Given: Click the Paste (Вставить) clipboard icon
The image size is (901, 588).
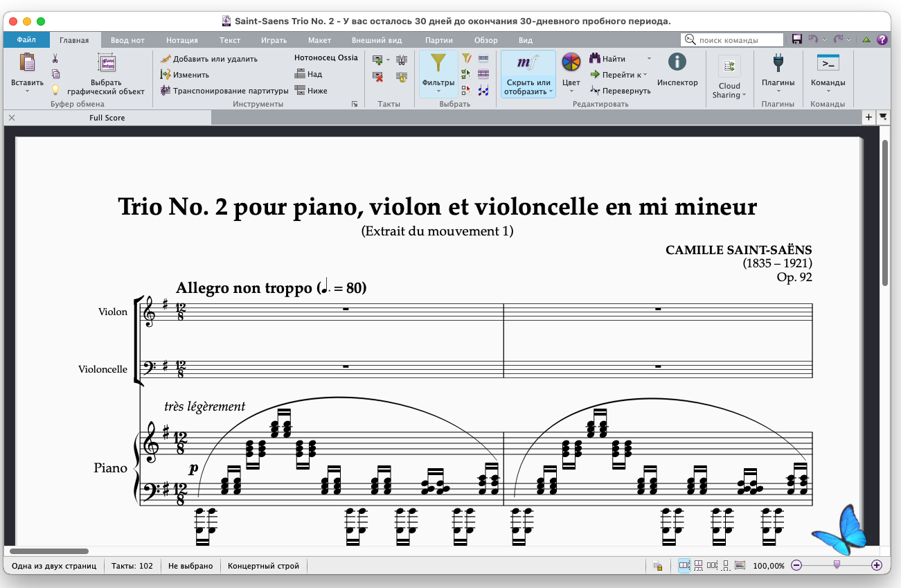Looking at the screenshot, I should tap(27, 63).
